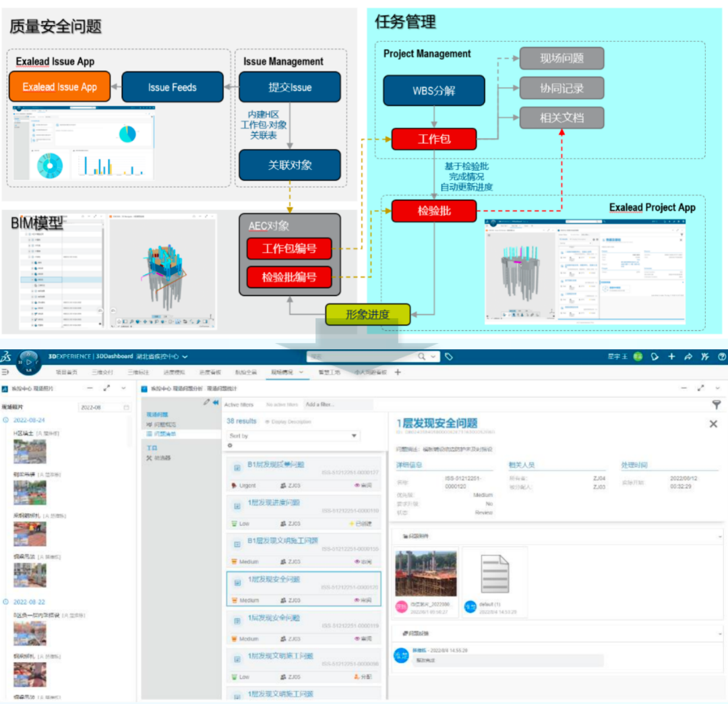Viewport: 728px width, 704px height.
Task: Switch to the 进度模拟 tab
Action: pyautogui.click(x=174, y=372)
